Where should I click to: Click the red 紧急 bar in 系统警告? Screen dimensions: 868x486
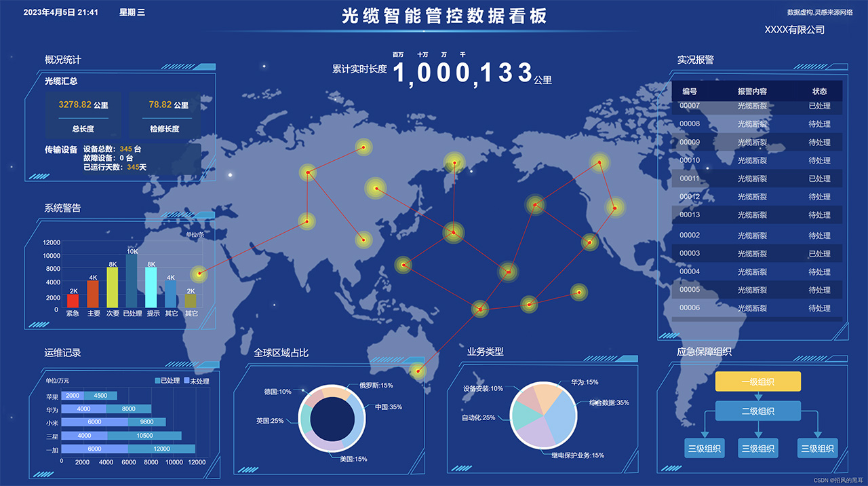pyautogui.click(x=73, y=301)
